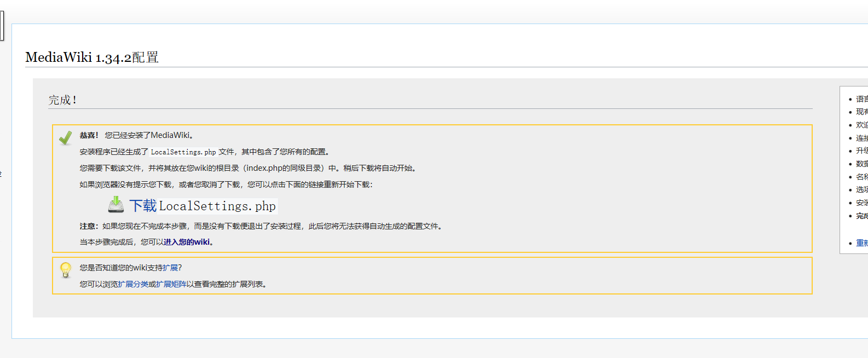Select the 语言 step in the sidebar list
The width and height of the screenshot is (868, 358).
click(861, 99)
